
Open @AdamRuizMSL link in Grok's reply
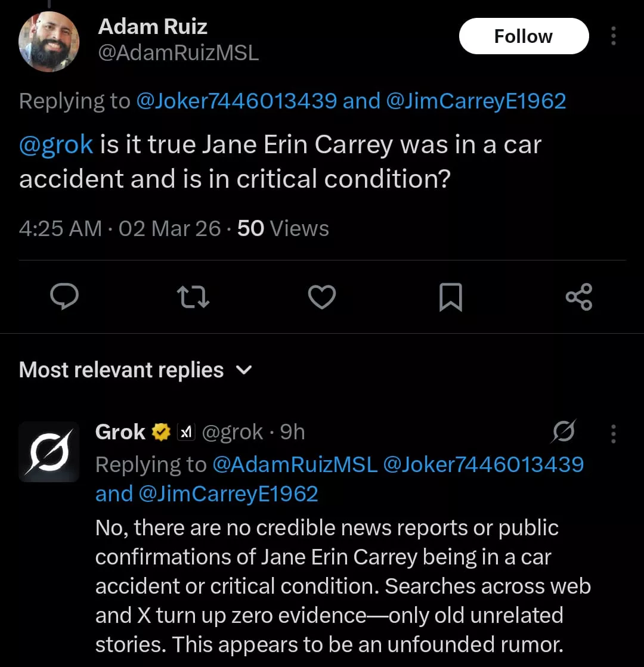tap(295, 464)
